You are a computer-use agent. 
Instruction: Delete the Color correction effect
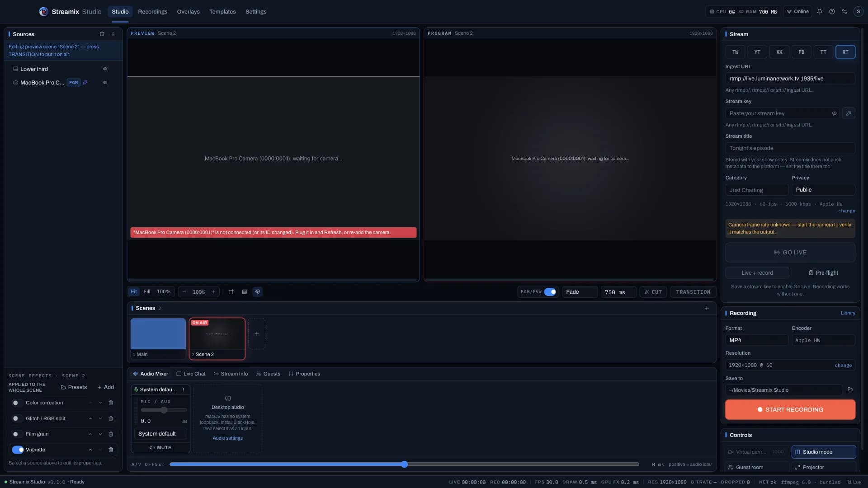[111, 403]
